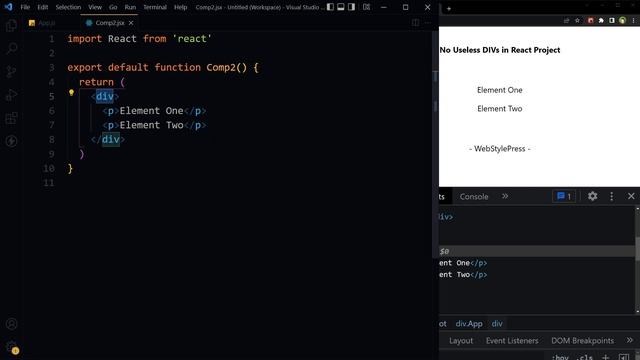Click the 'Element One' paragraph on webpage
This screenshot has height=360, width=640.
[x=500, y=90]
